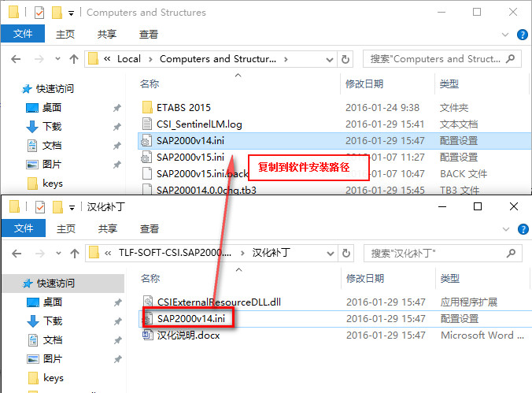Select 汉化说明.docx file
The width and height of the screenshot is (532, 393).
[188, 336]
